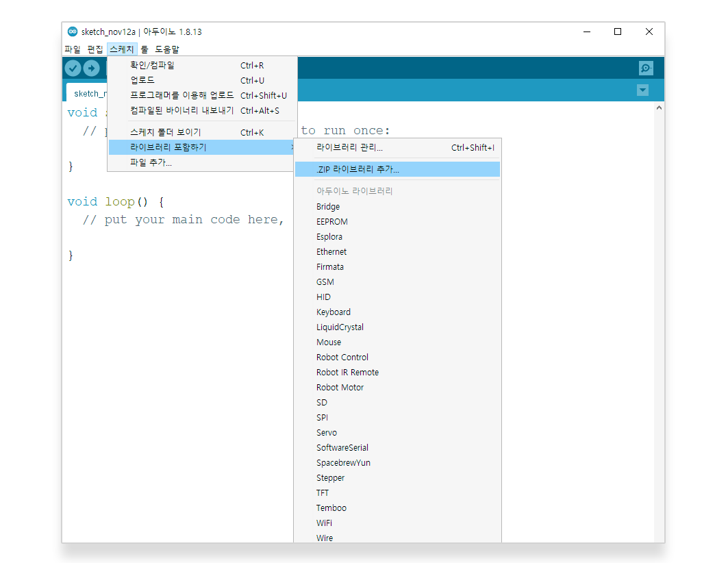Include the WiFi library
Viewport: 728px width, 563px height.
[x=397, y=523]
